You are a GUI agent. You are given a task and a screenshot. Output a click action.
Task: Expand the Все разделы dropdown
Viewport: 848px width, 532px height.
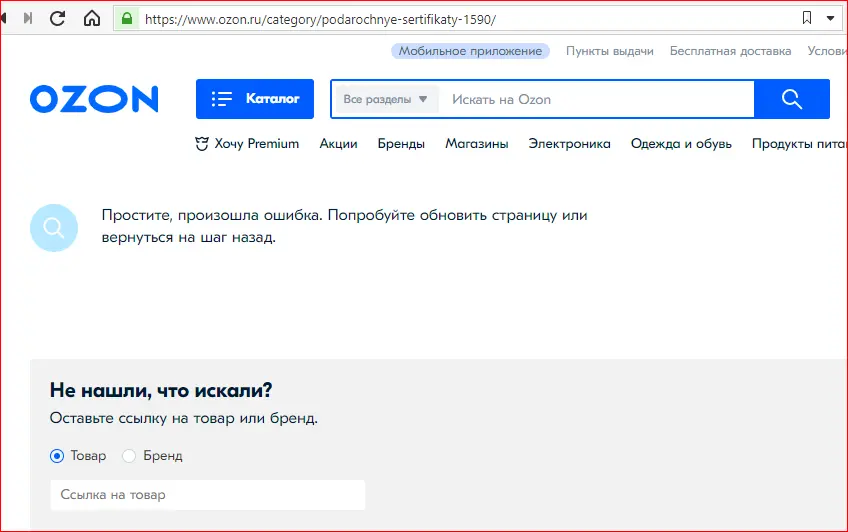pyautogui.click(x=385, y=99)
